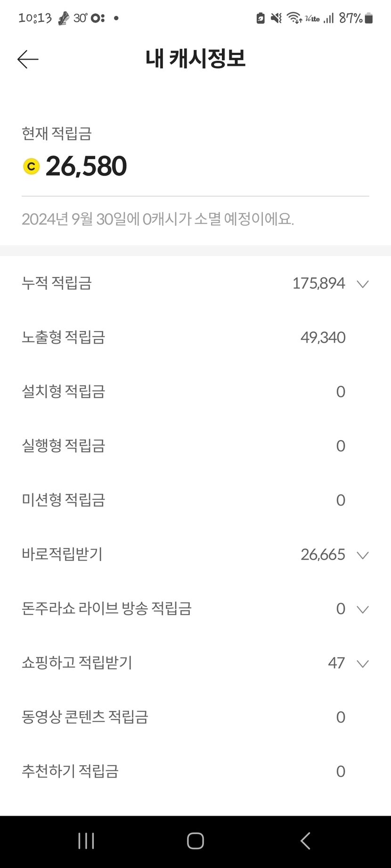Select the 설치형 적립금 row
The height and width of the screenshot is (868, 391).
pos(195,392)
